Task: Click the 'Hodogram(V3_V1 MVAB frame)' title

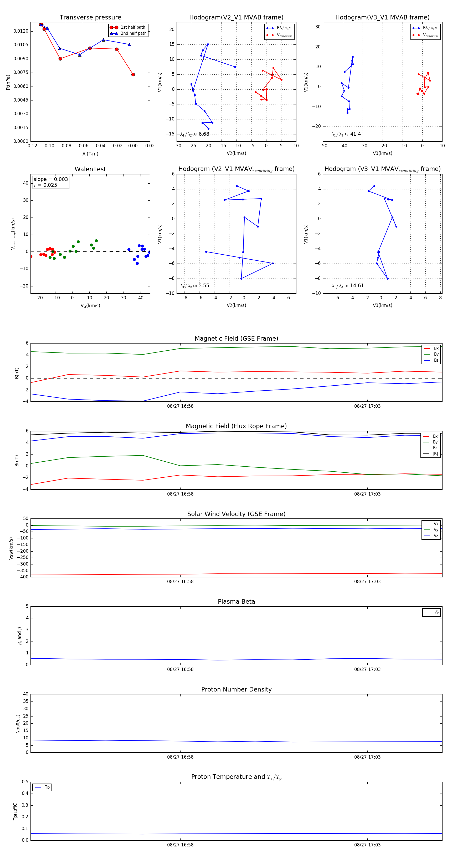Action: [x=382, y=18]
